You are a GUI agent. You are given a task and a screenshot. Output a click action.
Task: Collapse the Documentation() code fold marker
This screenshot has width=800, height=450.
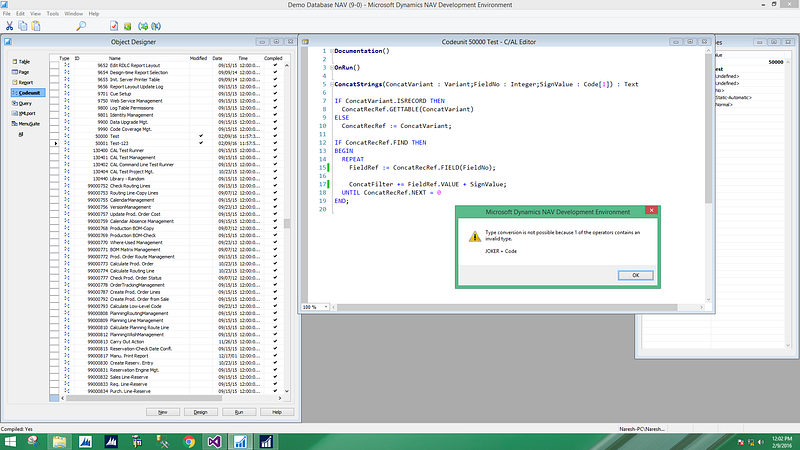pyautogui.click(x=332, y=51)
